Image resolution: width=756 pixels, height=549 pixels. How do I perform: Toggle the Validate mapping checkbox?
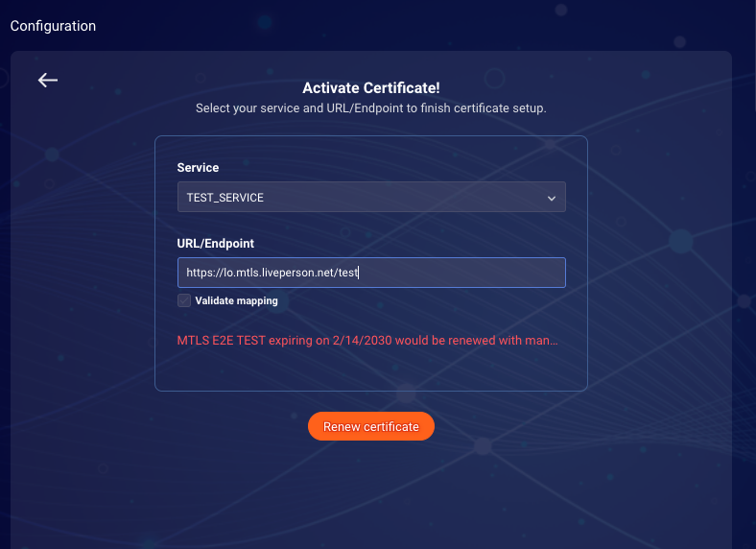tap(184, 300)
